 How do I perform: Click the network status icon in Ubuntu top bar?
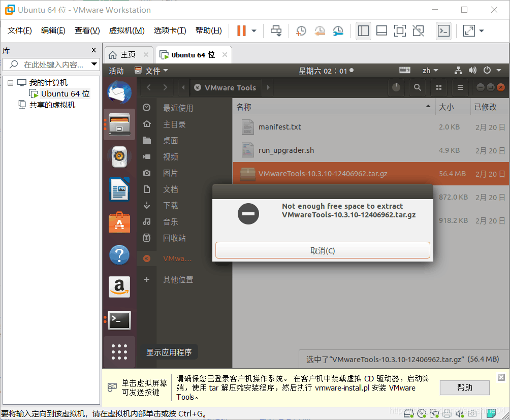tap(459, 70)
